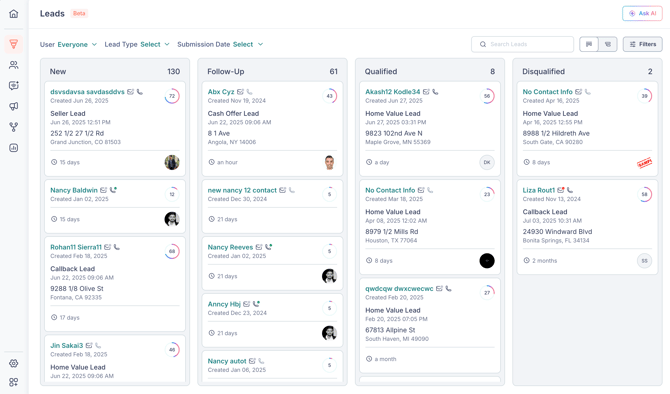Open the Nancy Baldwin lead

pos(74,190)
